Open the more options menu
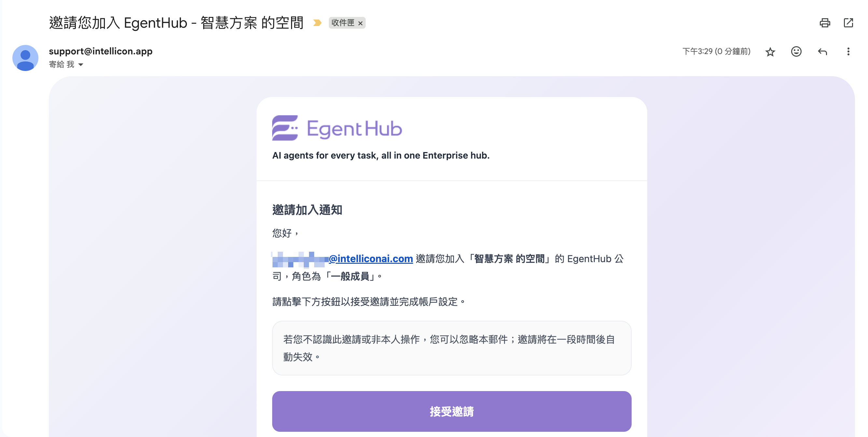 (x=848, y=51)
